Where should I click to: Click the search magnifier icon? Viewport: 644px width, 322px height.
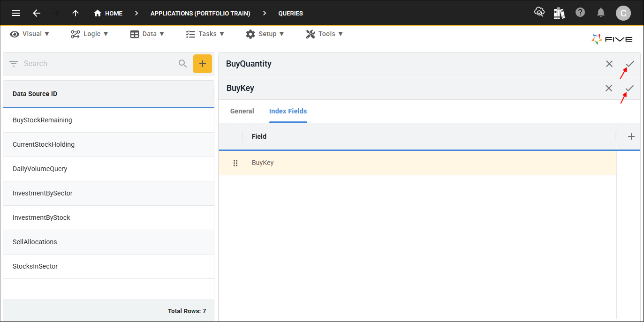pyautogui.click(x=183, y=64)
